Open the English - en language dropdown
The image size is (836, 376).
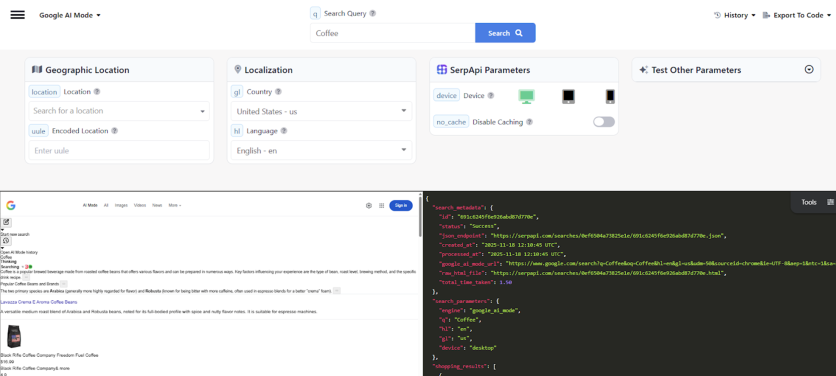pos(321,151)
